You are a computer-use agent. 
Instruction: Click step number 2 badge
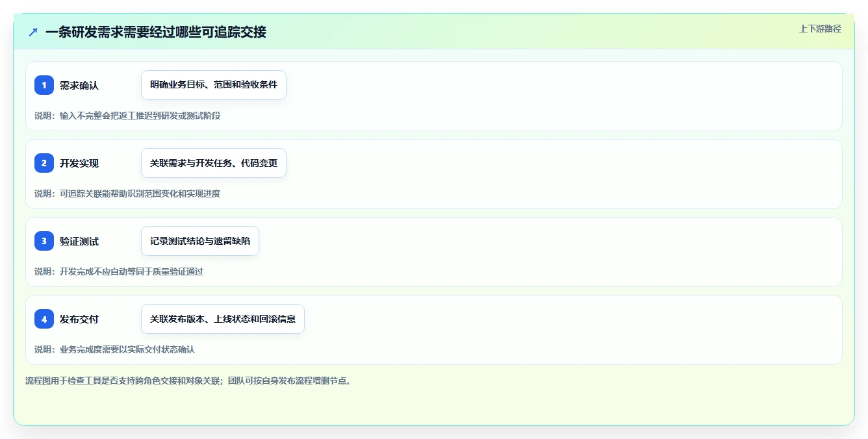(44, 163)
